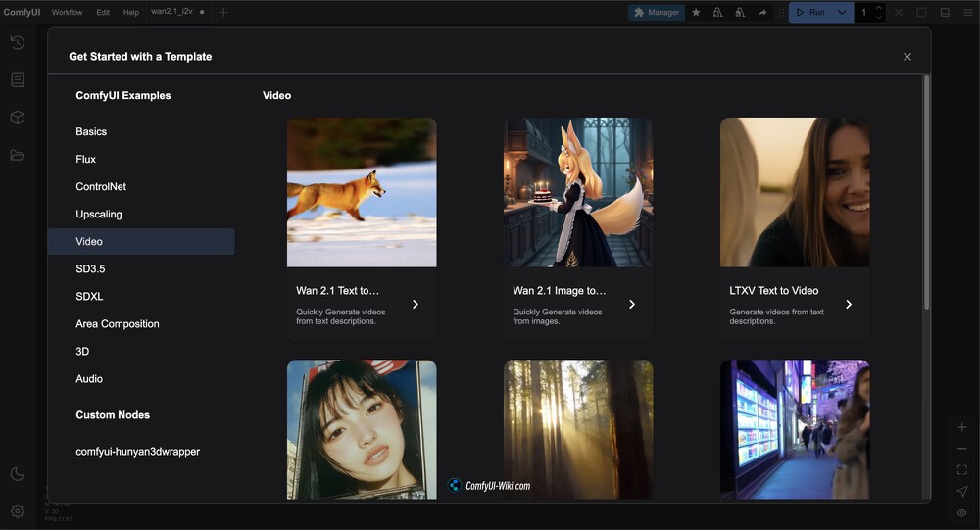Screen dimensions: 980x530
Task: Open the model library cube icon
Action: tap(17, 118)
